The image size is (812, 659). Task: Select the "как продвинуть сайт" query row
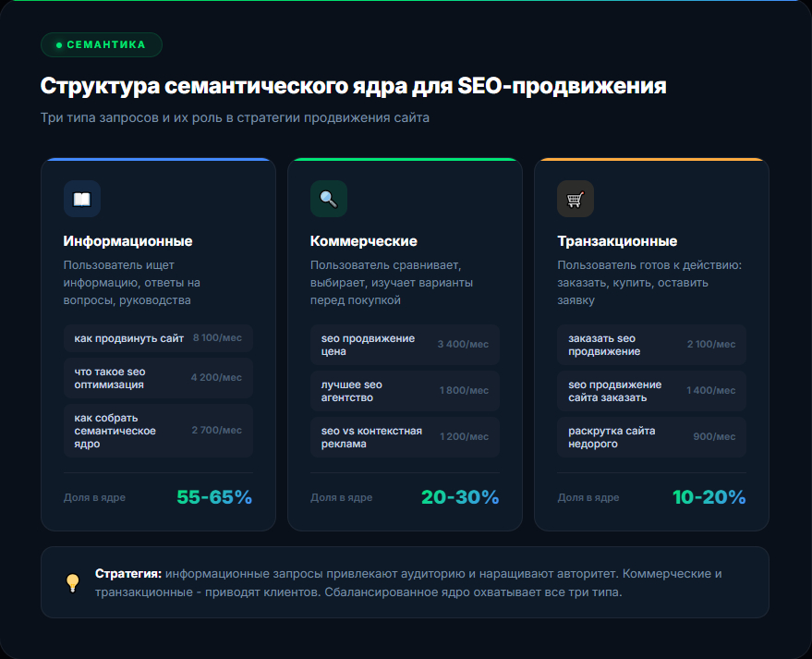(x=158, y=338)
